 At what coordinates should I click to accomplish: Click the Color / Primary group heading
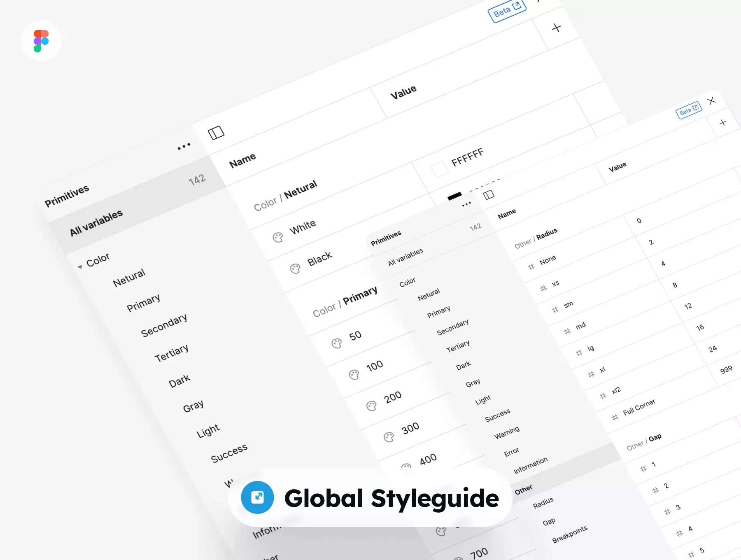pos(345,302)
